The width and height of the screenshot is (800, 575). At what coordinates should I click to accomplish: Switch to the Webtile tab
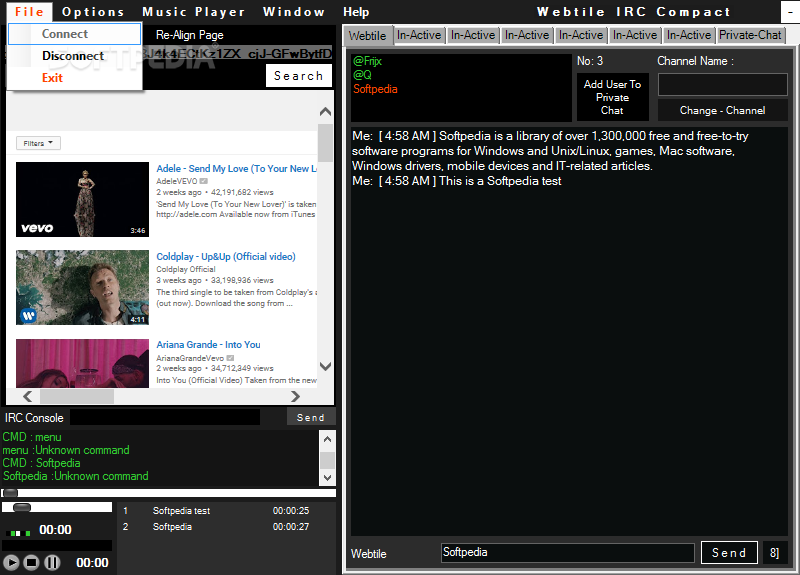point(367,36)
